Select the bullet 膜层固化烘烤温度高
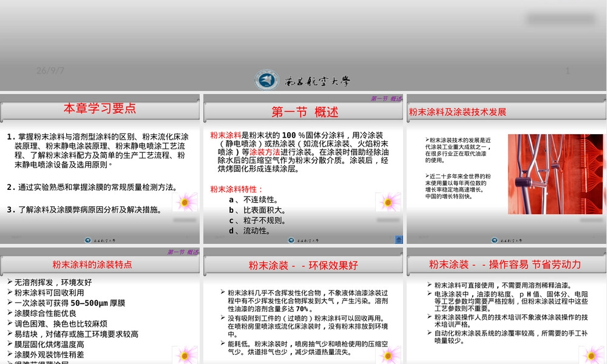 46,344
